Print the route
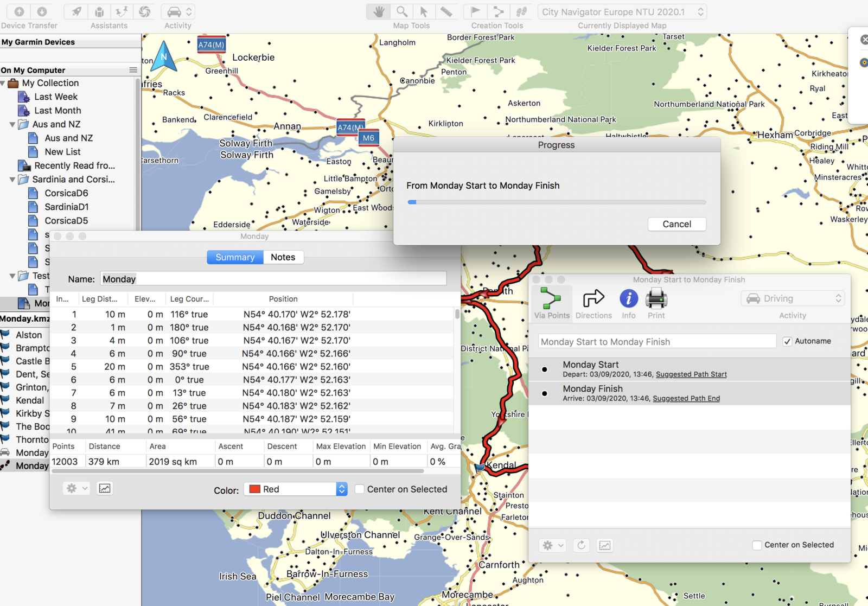 tap(656, 303)
